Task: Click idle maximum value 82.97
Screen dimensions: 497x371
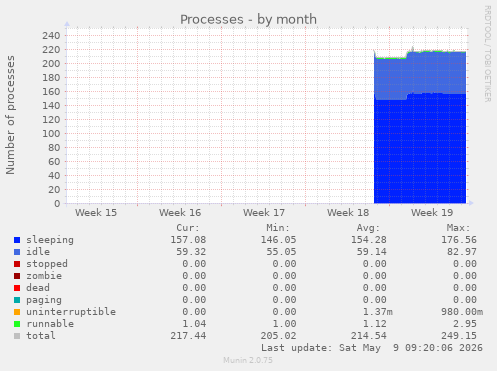Action: [462, 252]
